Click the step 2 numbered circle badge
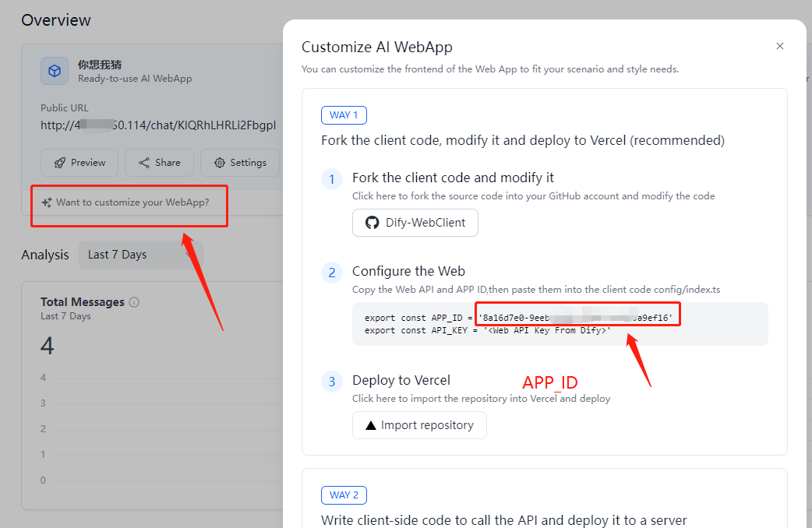Screen dimensions: 812x528 [x=332, y=272]
